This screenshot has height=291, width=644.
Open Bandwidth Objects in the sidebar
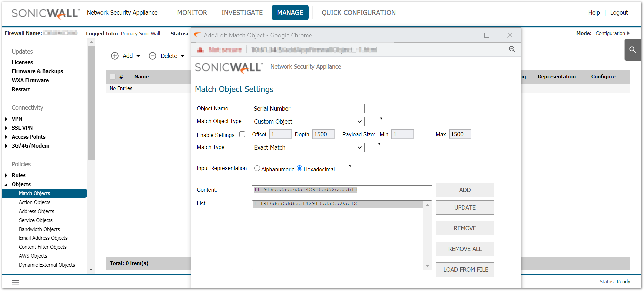tap(39, 229)
